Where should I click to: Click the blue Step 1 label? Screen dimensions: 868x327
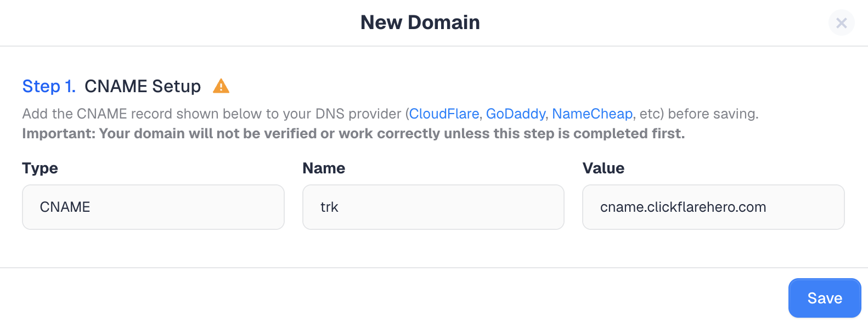(x=49, y=86)
